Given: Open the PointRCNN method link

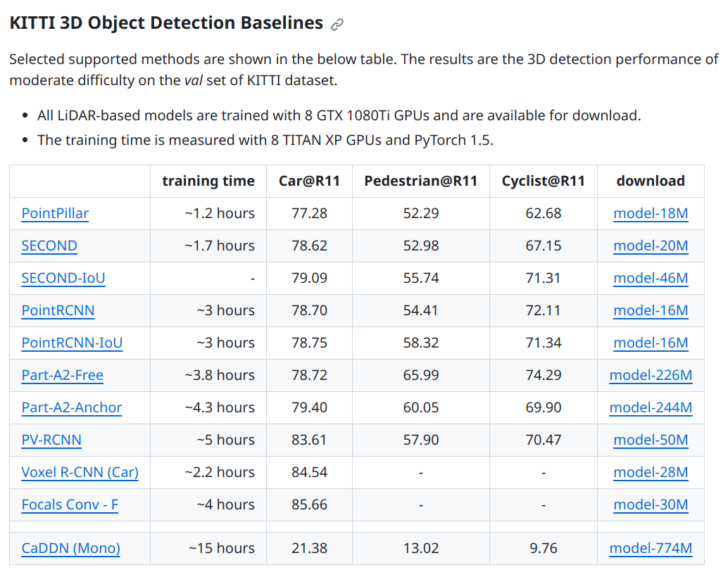Looking at the screenshot, I should (x=58, y=310).
